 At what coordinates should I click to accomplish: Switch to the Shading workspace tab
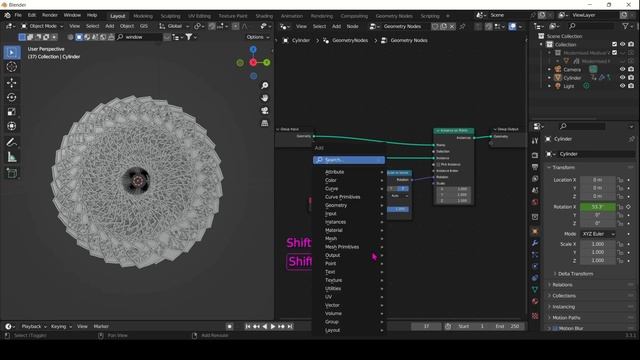pyautogui.click(x=264, y=16)
